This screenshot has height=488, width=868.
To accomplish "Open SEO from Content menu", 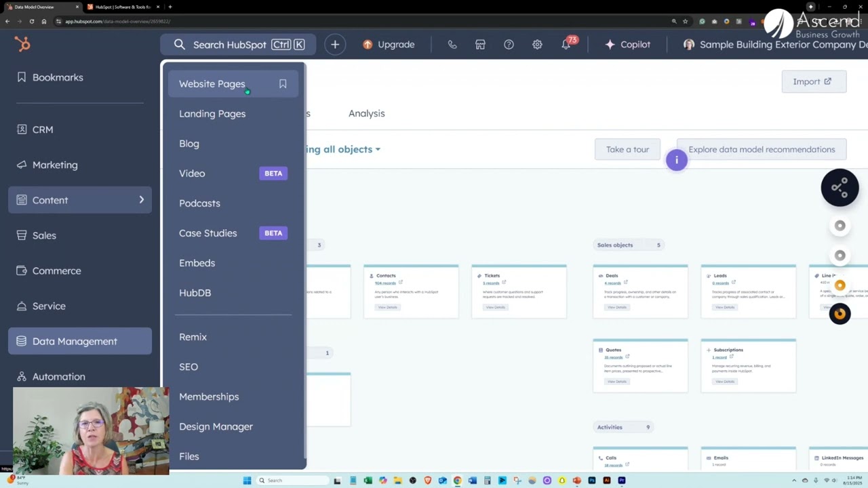I will click(x=189, y=367).
